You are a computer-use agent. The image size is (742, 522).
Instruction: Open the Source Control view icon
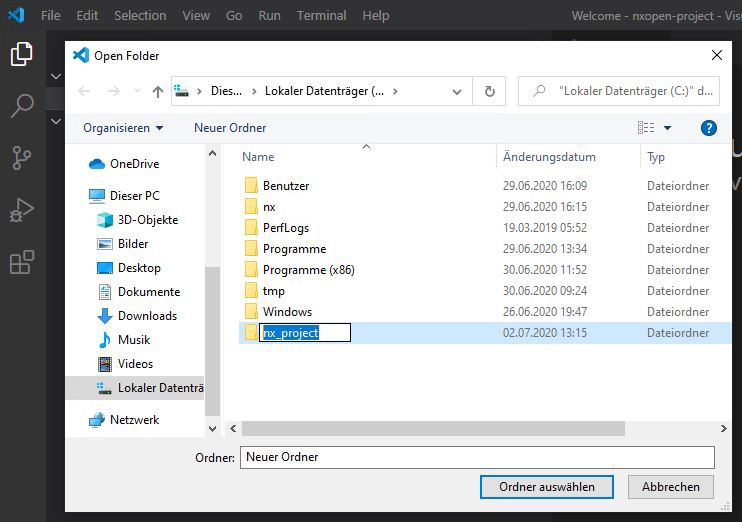point(21,157)
